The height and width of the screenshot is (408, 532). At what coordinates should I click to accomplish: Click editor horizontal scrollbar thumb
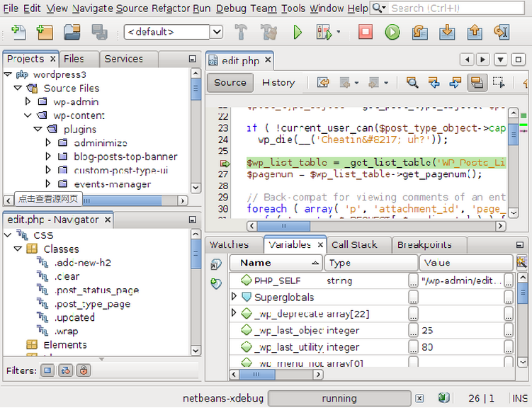click(283, 226)
